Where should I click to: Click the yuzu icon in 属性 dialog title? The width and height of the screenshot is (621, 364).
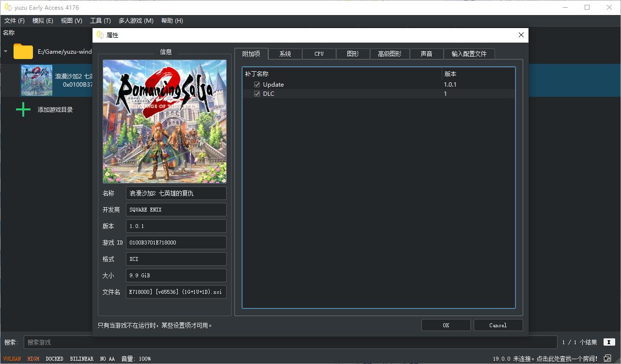[x=100, y=35]
